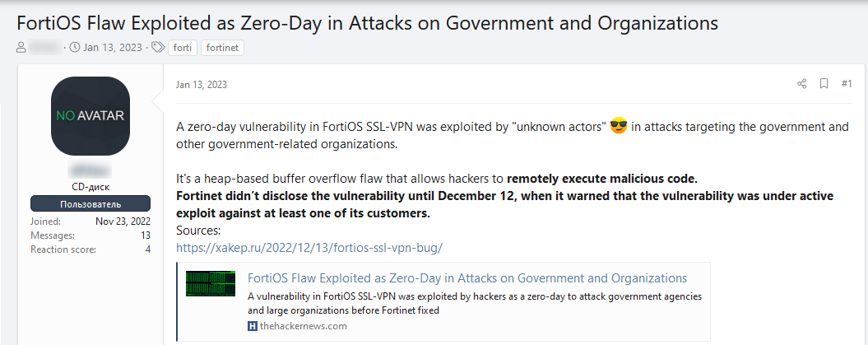This screenshot has width=868, height=345.
Task: Click the thread start date under title
Action: point(113,48)
